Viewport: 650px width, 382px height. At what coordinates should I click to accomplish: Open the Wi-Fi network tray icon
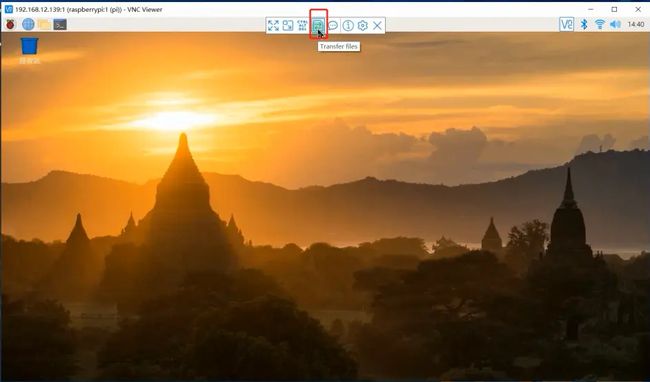pos(599,24)
